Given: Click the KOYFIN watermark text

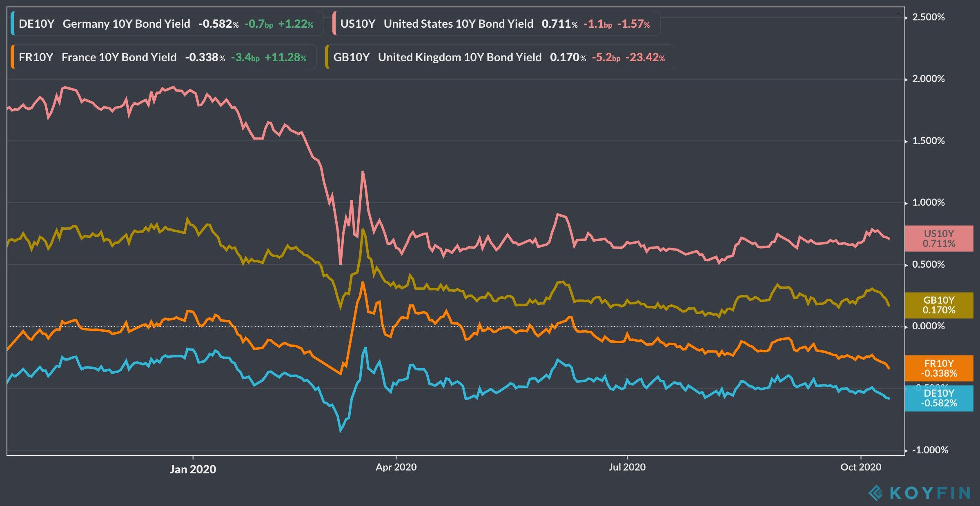Looking at the screenshot, I should tap(930, 493).
